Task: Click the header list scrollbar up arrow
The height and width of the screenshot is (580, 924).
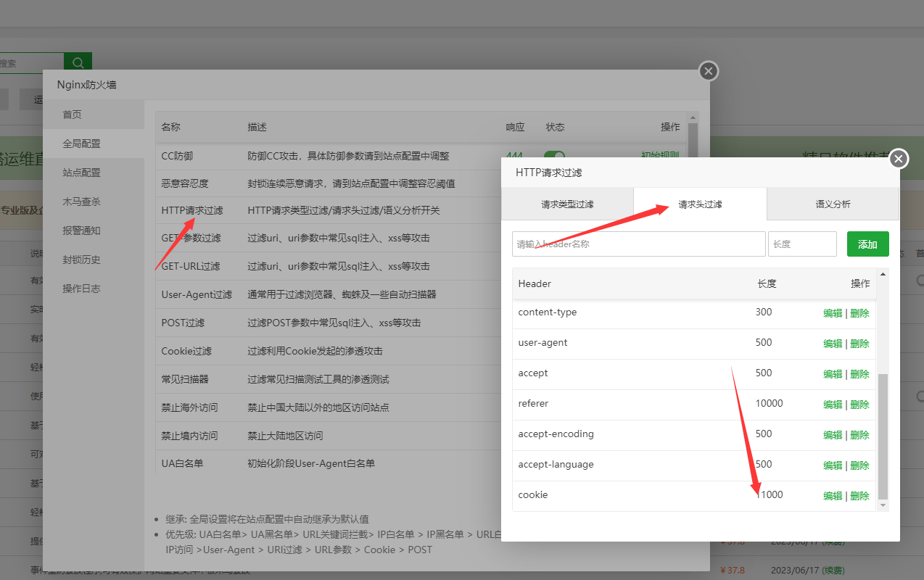Action: click(883, 275)
